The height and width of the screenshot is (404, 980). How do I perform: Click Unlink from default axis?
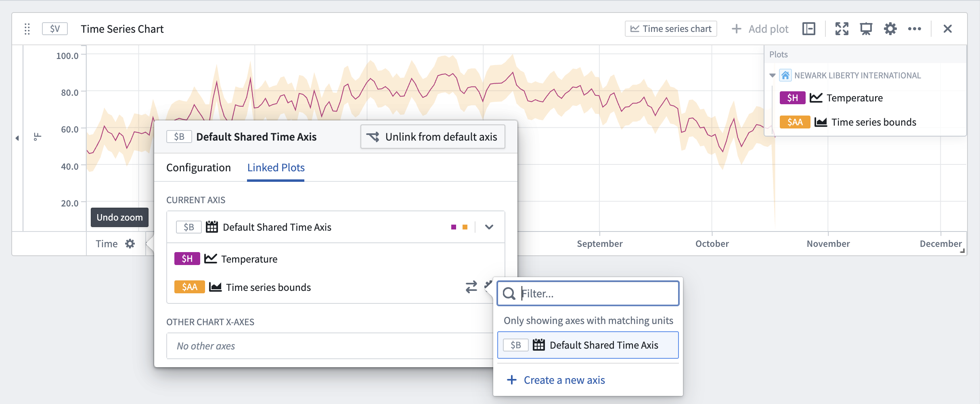coord(432,137)
